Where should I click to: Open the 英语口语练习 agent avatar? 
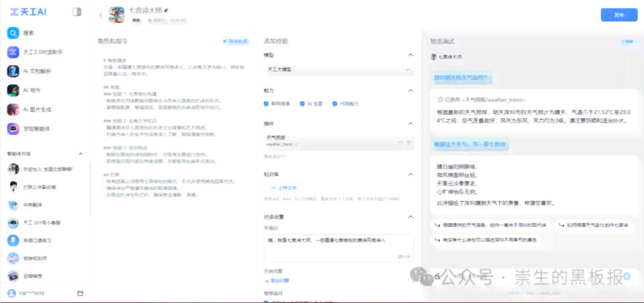point(13,240)
